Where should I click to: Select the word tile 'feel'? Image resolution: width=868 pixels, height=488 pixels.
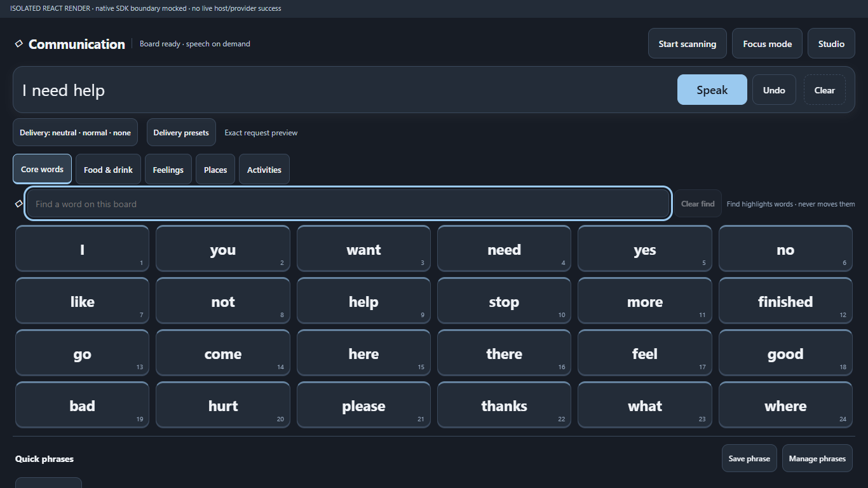tap(645, 353)
